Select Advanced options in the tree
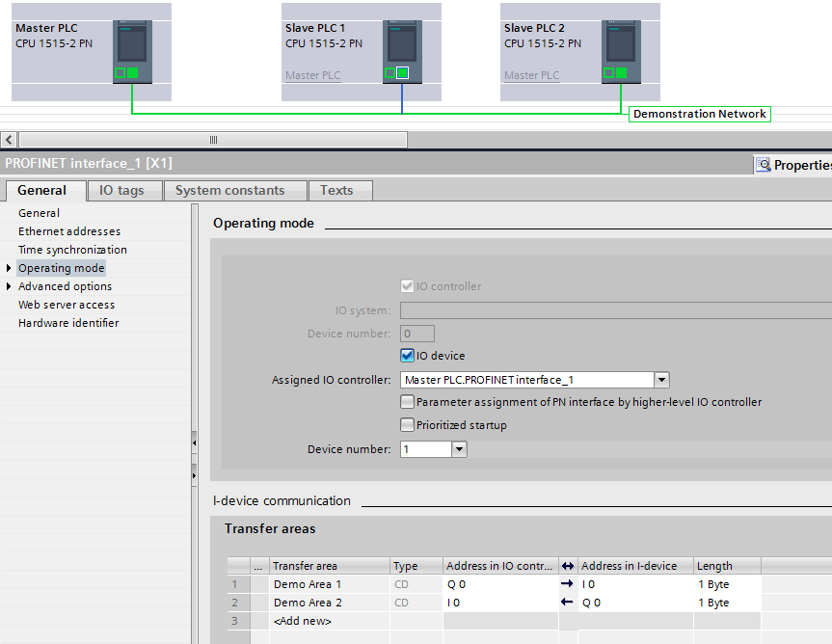The height and width of the screenshot is (644, 832). [x=66, y=286]
